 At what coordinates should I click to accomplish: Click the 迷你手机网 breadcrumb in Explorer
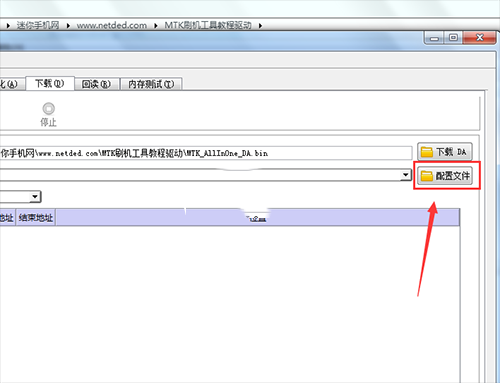38,25
